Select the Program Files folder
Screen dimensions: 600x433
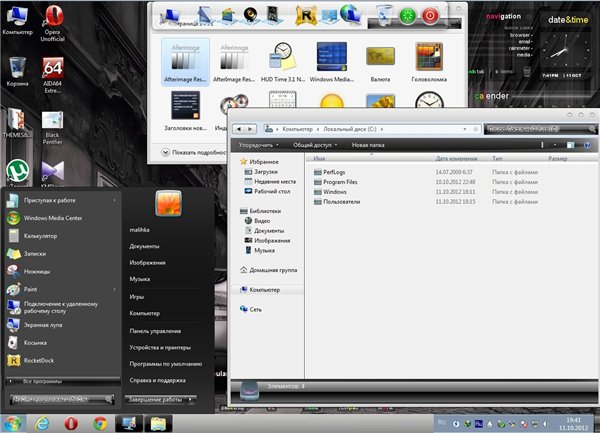(340, 181)
